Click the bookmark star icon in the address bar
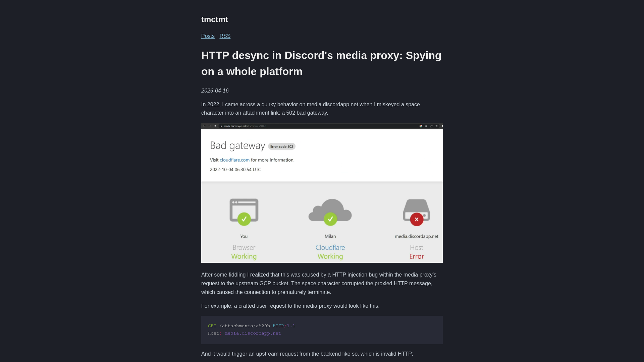This screenshot has width=644, height=362. pos(436,126)
